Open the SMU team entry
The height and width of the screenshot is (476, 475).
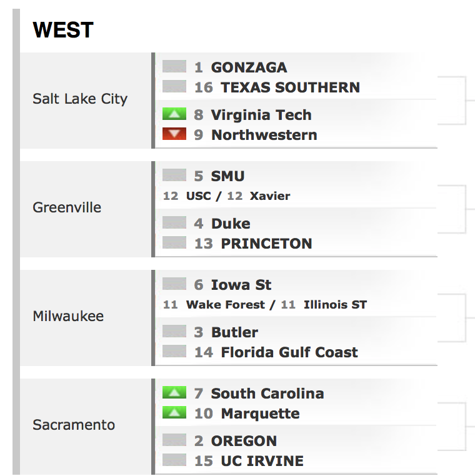pos(227,176)
